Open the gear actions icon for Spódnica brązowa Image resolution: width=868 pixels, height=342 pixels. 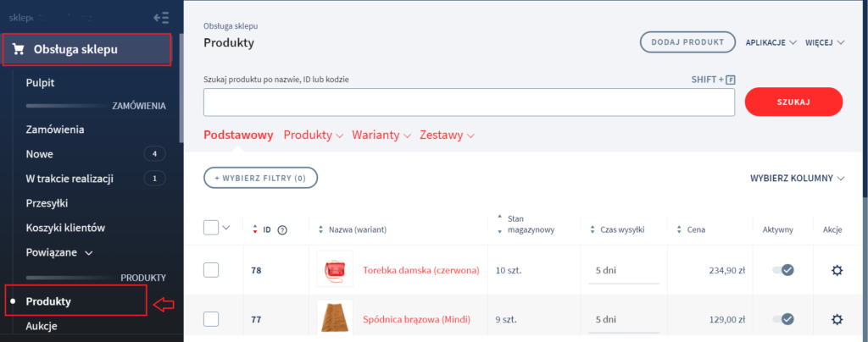(x=837, y=319)
